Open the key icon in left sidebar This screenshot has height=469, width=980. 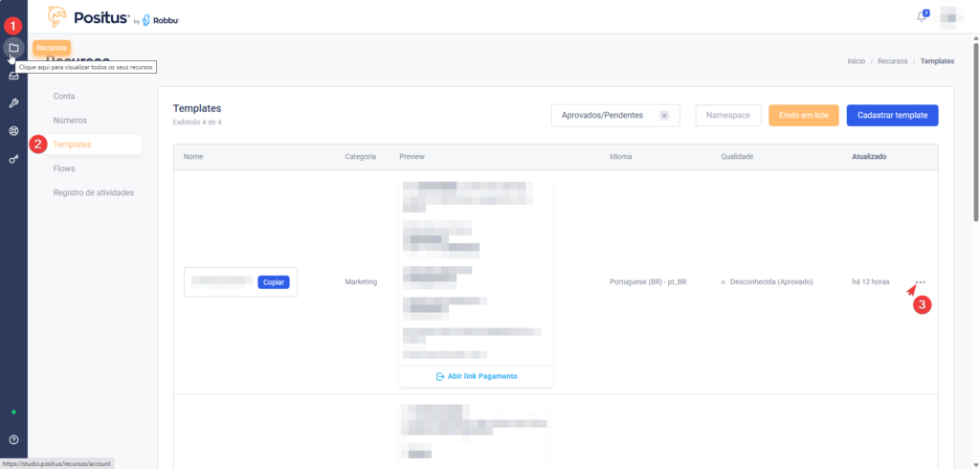point(13,159)
